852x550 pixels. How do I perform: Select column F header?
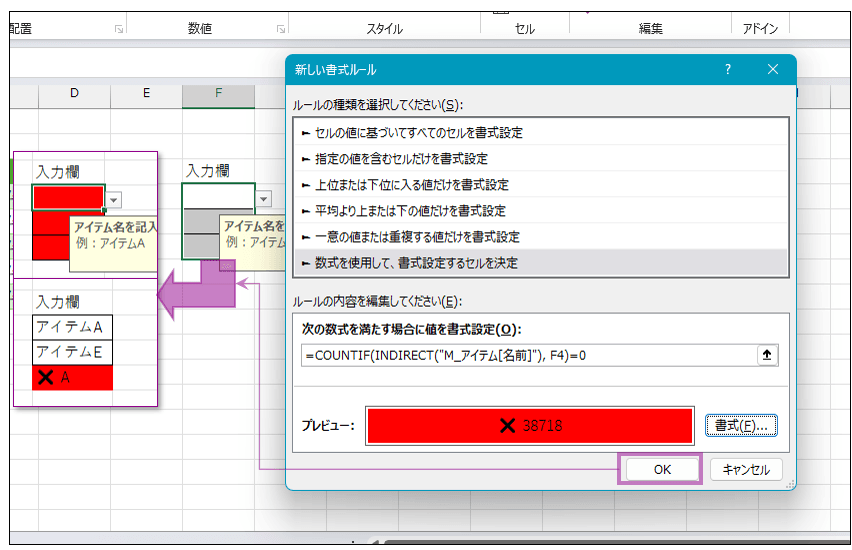(x=218, y=94)
